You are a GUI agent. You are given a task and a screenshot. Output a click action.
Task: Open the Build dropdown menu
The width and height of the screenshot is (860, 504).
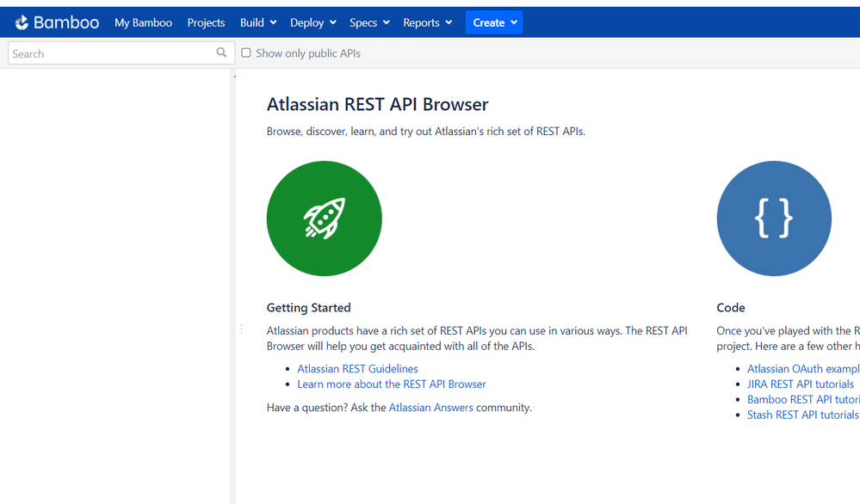point(258,22)
